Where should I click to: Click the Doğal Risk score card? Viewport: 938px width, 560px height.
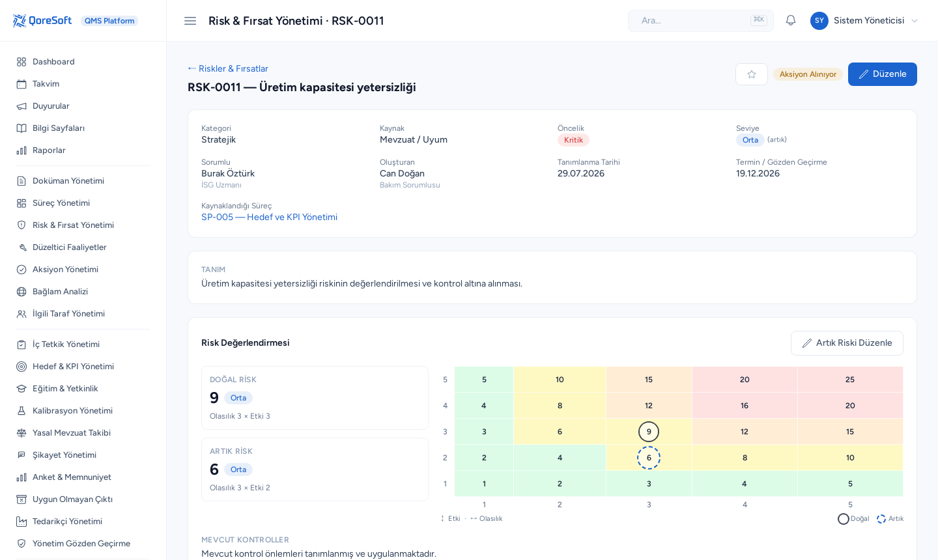[x=315, y=398]
